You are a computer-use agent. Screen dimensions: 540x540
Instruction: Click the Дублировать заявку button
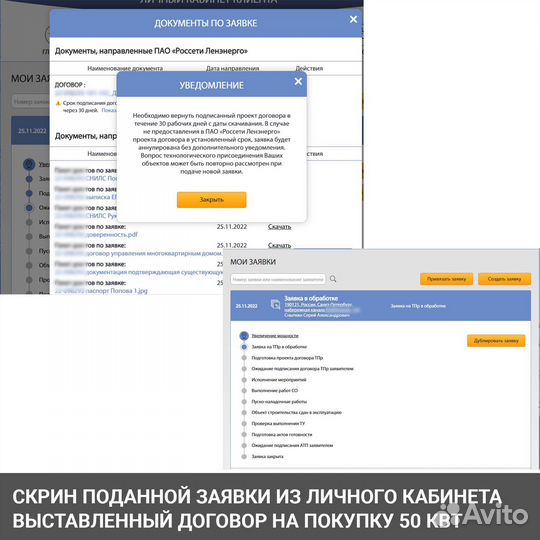click(496, 341)
